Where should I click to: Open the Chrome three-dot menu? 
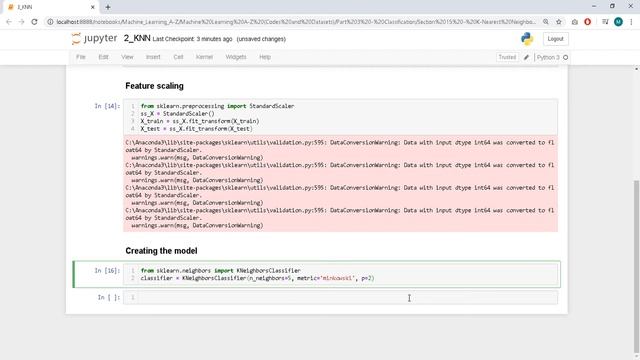[631, 22]
